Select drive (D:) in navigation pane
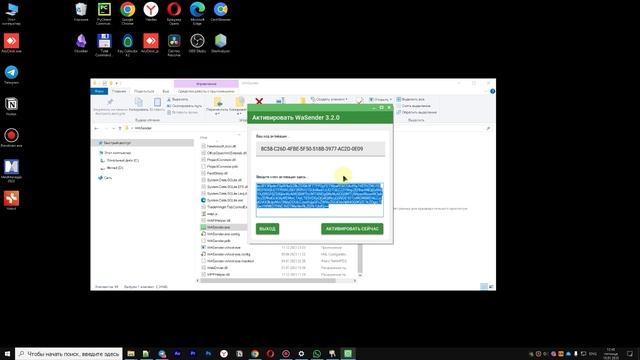The width and height of the screenshot is (640, 360). (112, 168)
